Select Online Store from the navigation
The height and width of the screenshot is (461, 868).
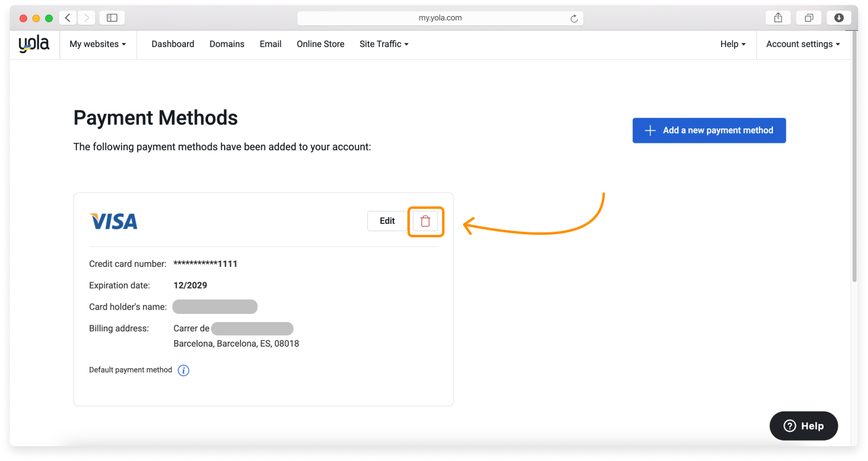point(320,44)
